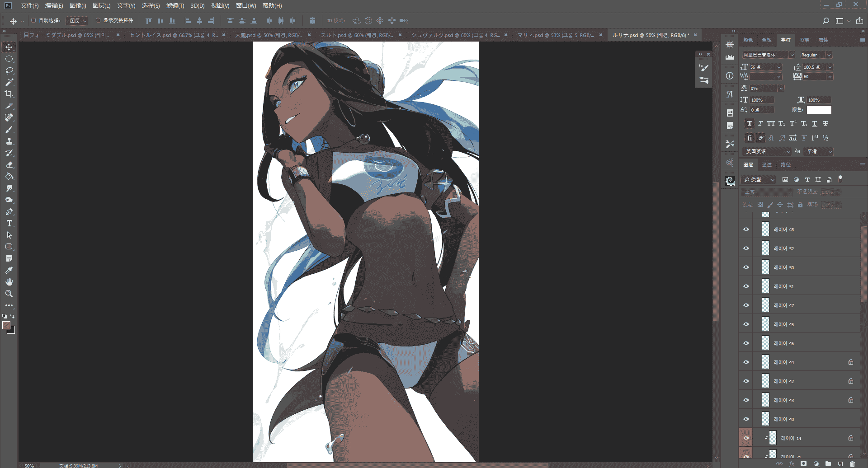Select the Move tool in the toolbar
The image size is (868, 468).
(9, 47)
